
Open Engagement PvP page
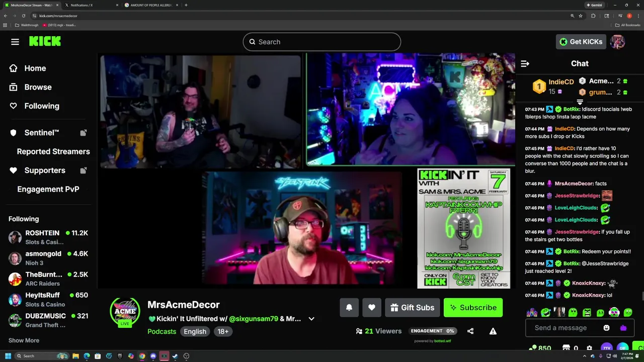[48, 189]
